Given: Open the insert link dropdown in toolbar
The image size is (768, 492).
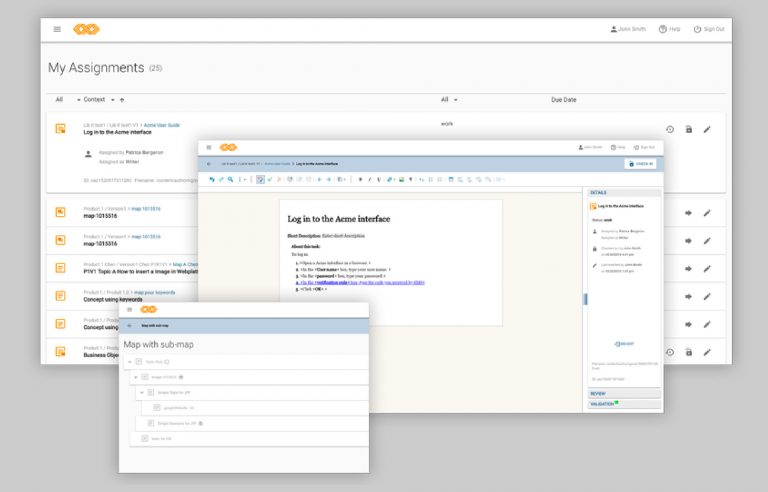Looking at the screenshot, I should (390, 180).
